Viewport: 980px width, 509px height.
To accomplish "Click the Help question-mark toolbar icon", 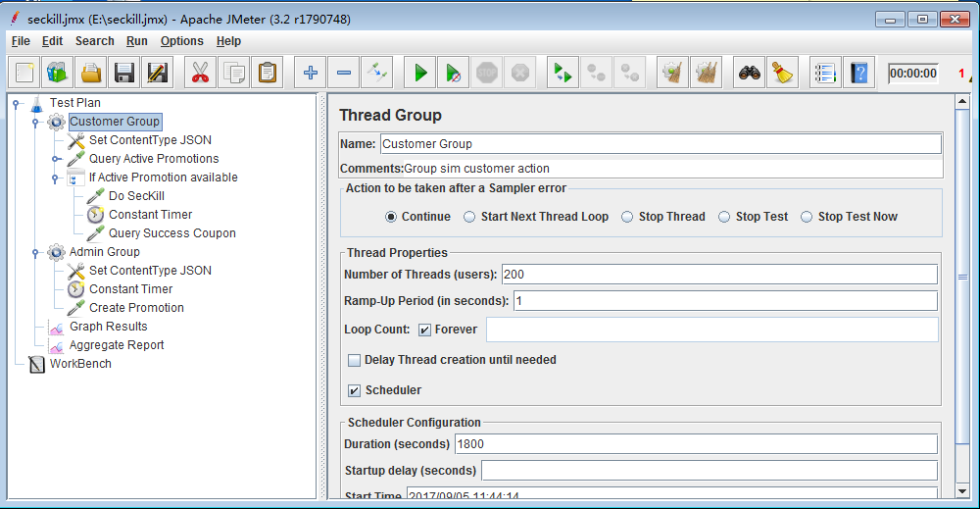I will click(858, 73).
